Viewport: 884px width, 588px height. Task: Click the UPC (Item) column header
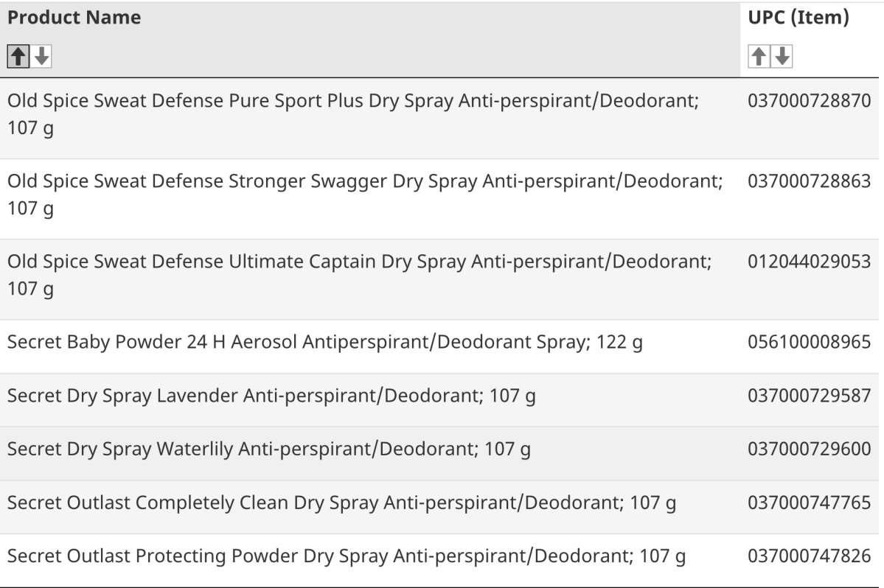[x=798, y=18]
